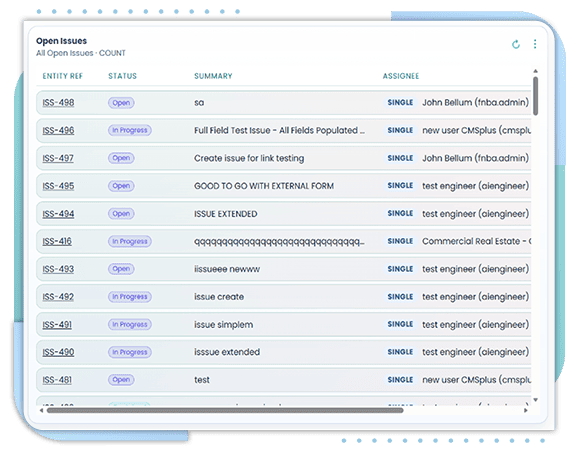
Task: Select summary 'Create issue for link testing'
Action: [x=249, y=158]
